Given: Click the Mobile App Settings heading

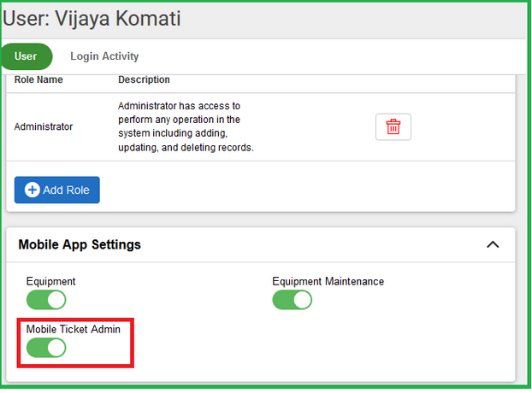Looking at the screenshot, I should pyautogui.click(x=80, y=244).
